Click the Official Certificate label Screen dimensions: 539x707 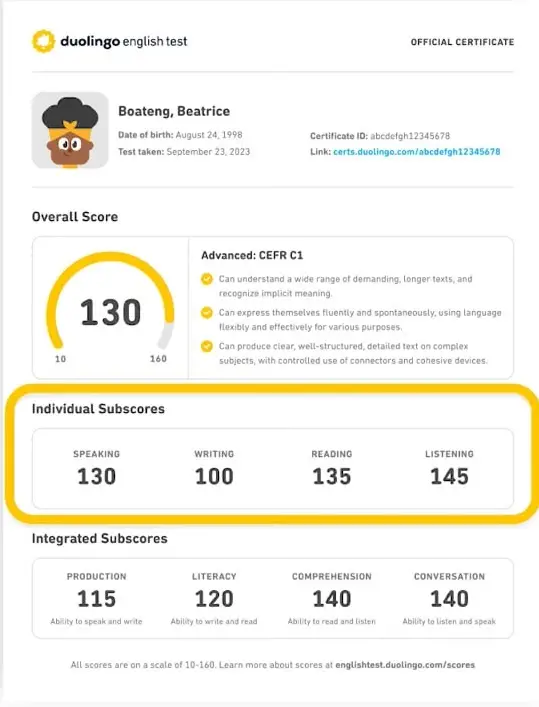click(x=462, y=42)
